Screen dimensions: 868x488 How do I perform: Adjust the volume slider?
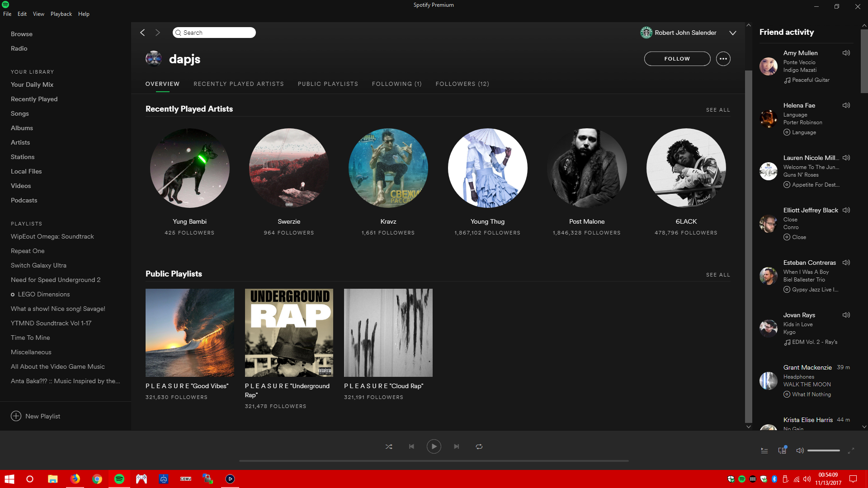click(x=824, y=450)
